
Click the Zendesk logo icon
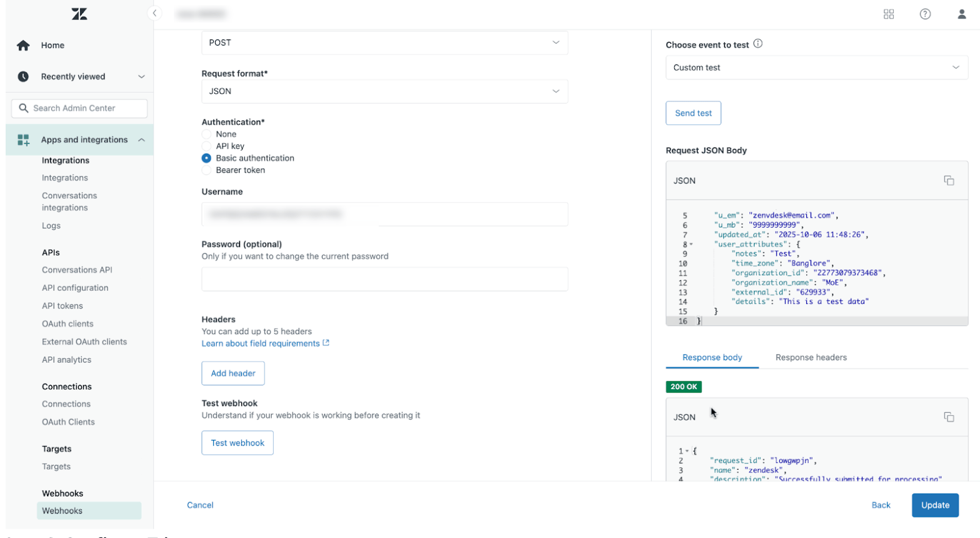(x=79, y=14)
